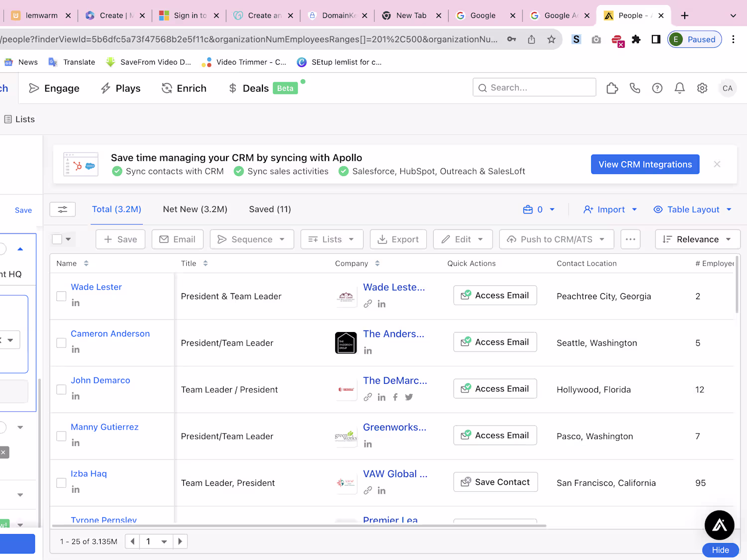
Task: Open the phone dialer icon
Action: 635,88
